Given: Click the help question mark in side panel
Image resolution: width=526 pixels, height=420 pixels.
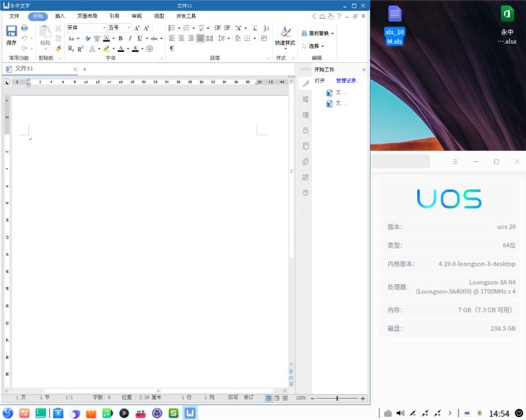Looking at the screenshot, I should [x=306, y=193].
